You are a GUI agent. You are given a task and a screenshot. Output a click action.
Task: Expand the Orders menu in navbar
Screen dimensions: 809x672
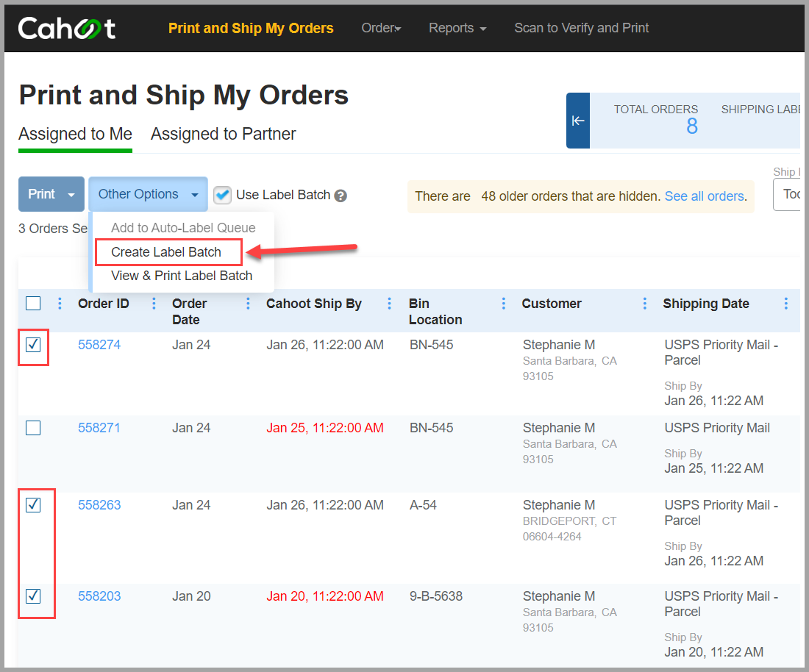tap(381, 28)
